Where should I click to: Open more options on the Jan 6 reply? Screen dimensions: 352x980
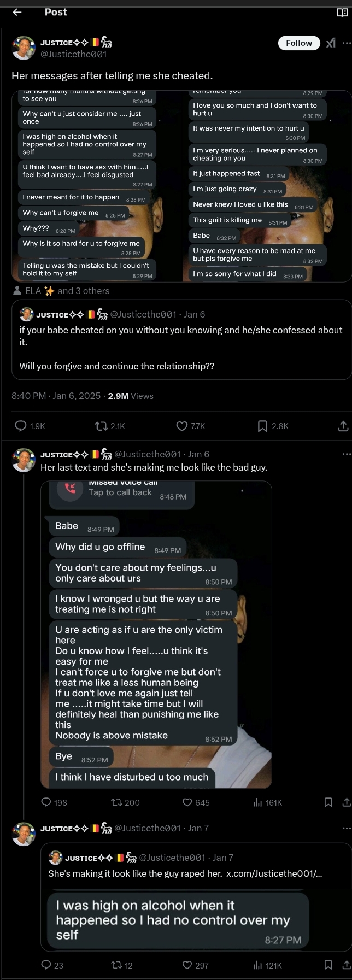pyautogui.click(x=347, y=454)
